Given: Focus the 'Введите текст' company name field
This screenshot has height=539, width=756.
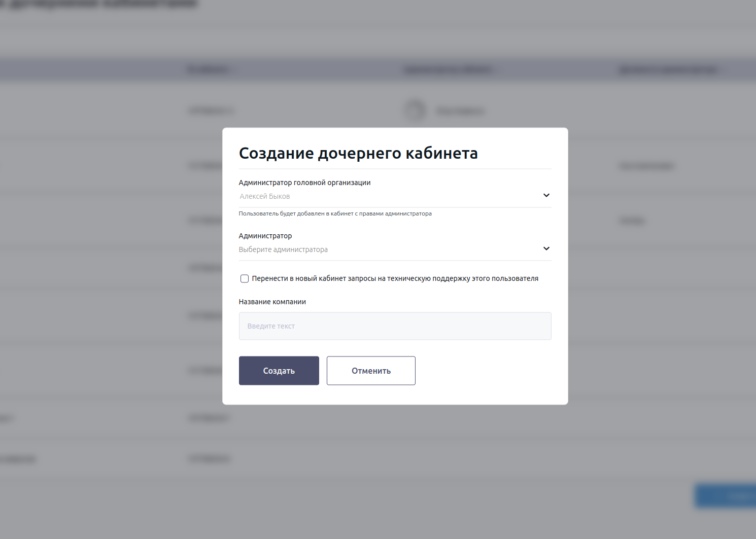Looking at the screenshot, I should coord(395,326).
